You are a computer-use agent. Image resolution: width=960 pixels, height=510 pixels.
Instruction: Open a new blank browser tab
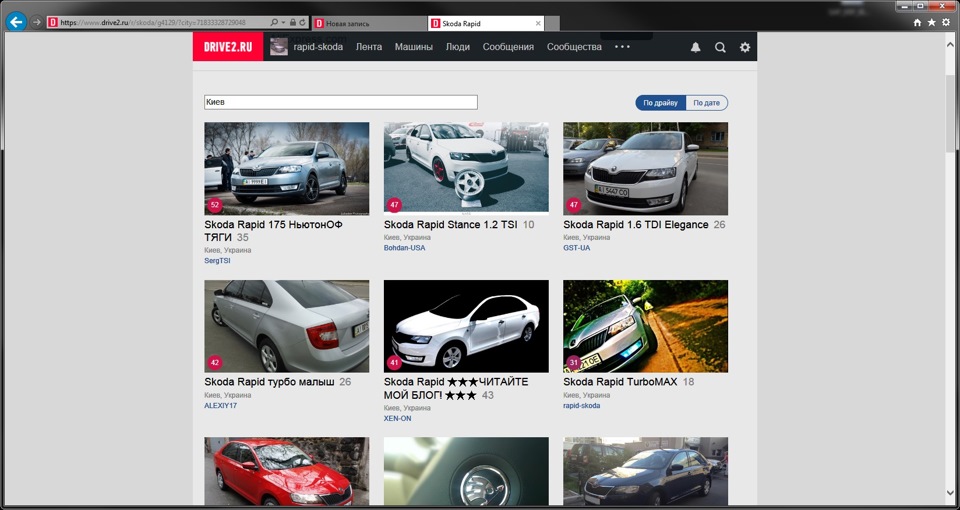click(552, 23)
